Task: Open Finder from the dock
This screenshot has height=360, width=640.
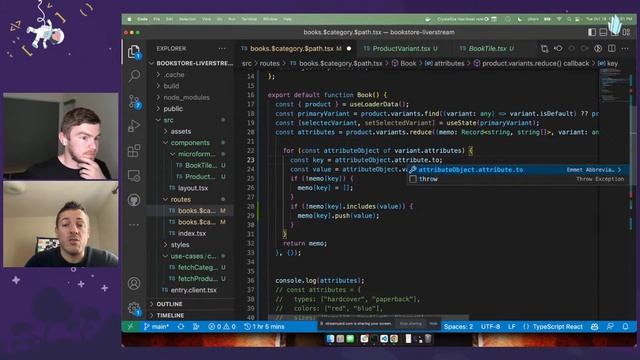Action: click(x=330, y=339)
